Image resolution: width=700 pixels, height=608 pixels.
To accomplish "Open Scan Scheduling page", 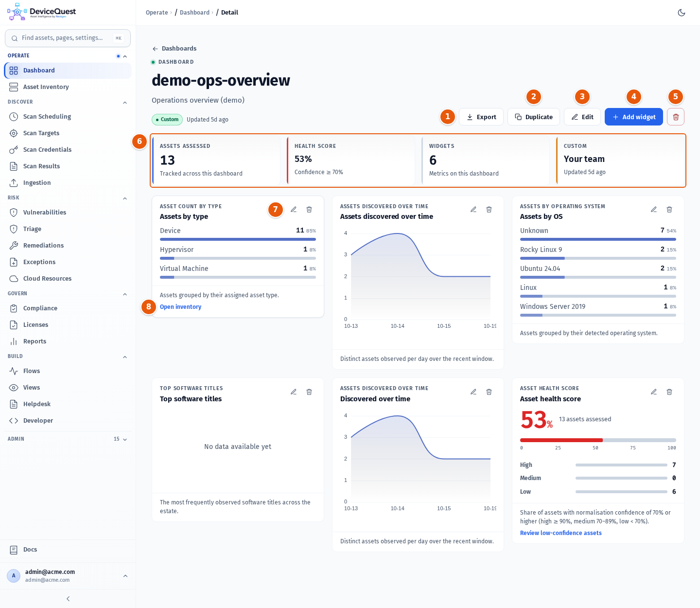I will pos(68,117).
